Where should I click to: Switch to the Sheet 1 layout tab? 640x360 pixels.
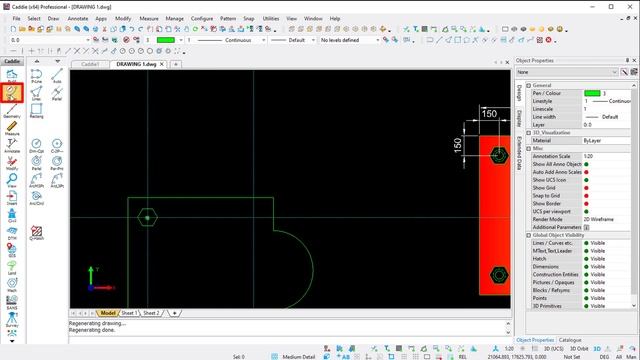click(x=129, y=313)
